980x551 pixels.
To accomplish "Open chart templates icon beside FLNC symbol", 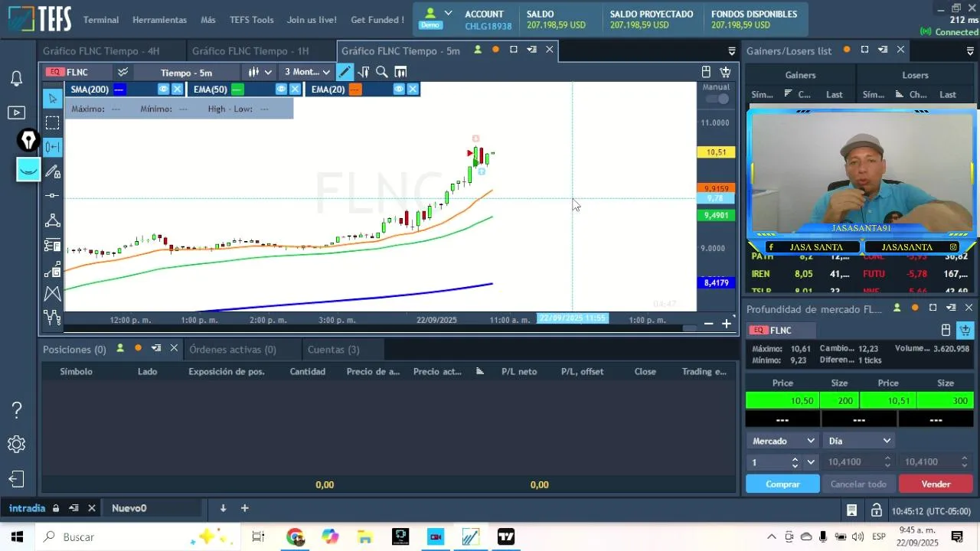I will click(122, 72).
